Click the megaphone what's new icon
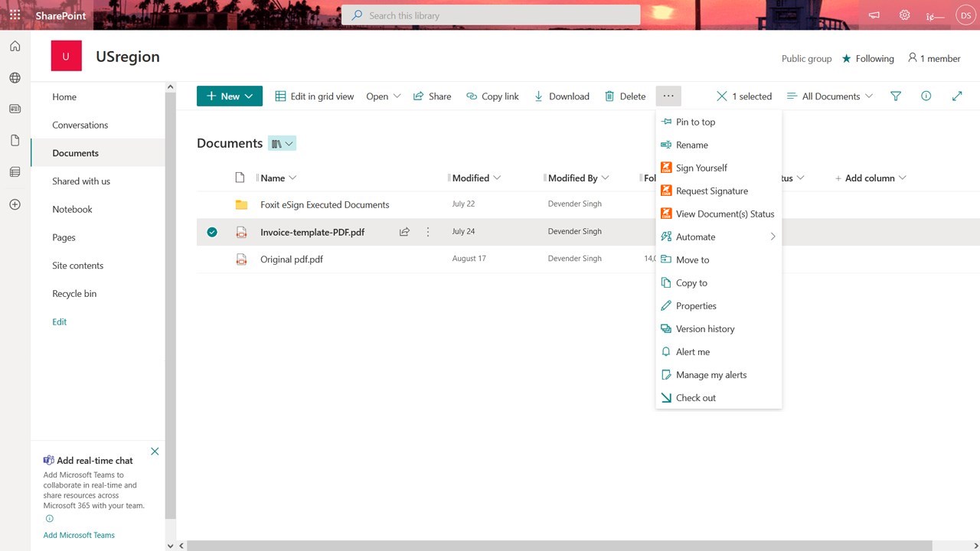Screen dimensions: 980x551 874,15
